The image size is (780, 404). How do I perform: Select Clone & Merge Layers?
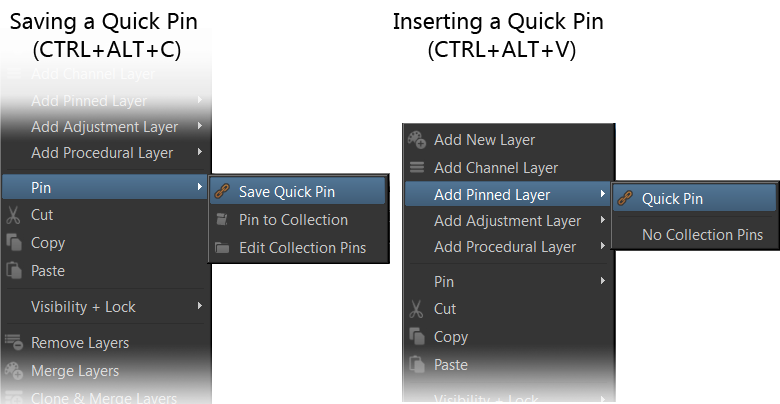(104, 398)
